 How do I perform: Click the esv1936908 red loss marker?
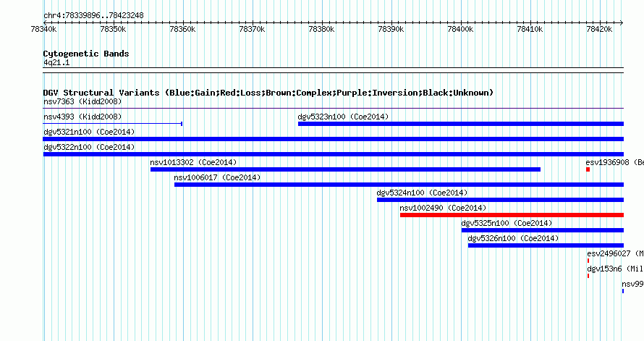(x=588, y=169)
